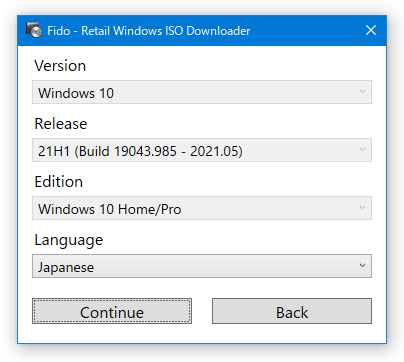The width and height of the screenshot is (404, 362).
Task: Click the disabled Version dropdown showing Windows 10
Action: pyautogui.click(x=202, y=92)
